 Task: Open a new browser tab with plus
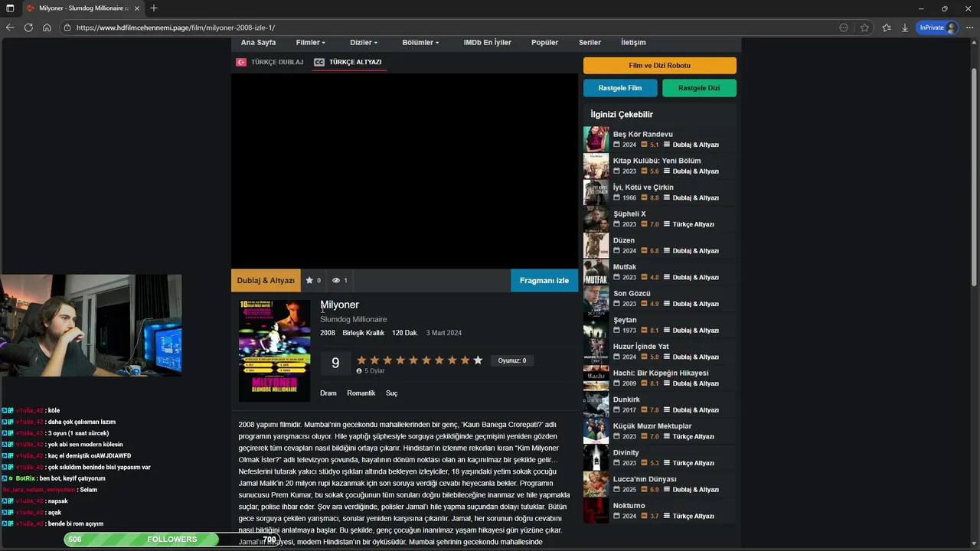tap(154, 8)
